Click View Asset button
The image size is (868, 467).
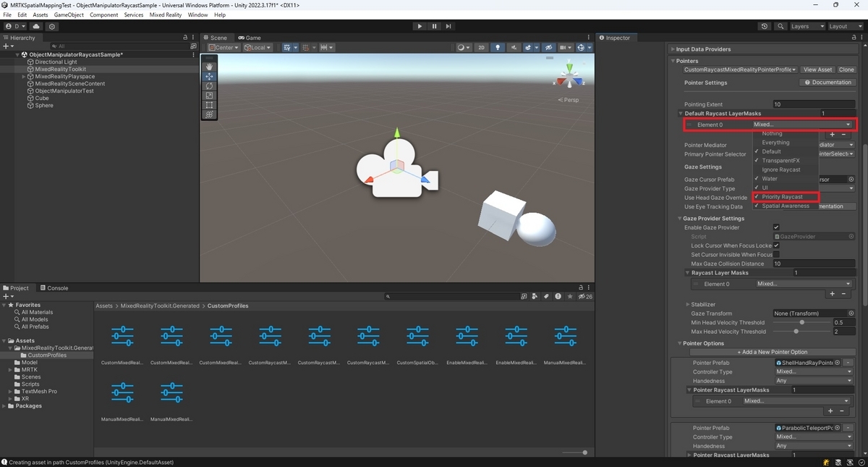click(x=818, y=70)
